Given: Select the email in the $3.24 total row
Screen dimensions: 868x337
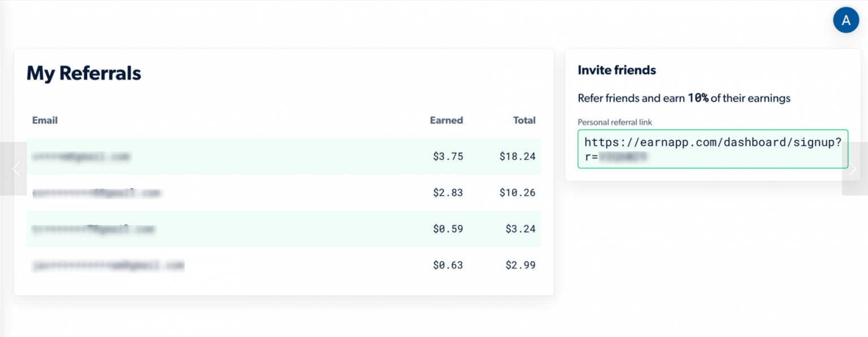Looking at the screenshot, I should tap(93, 229).
